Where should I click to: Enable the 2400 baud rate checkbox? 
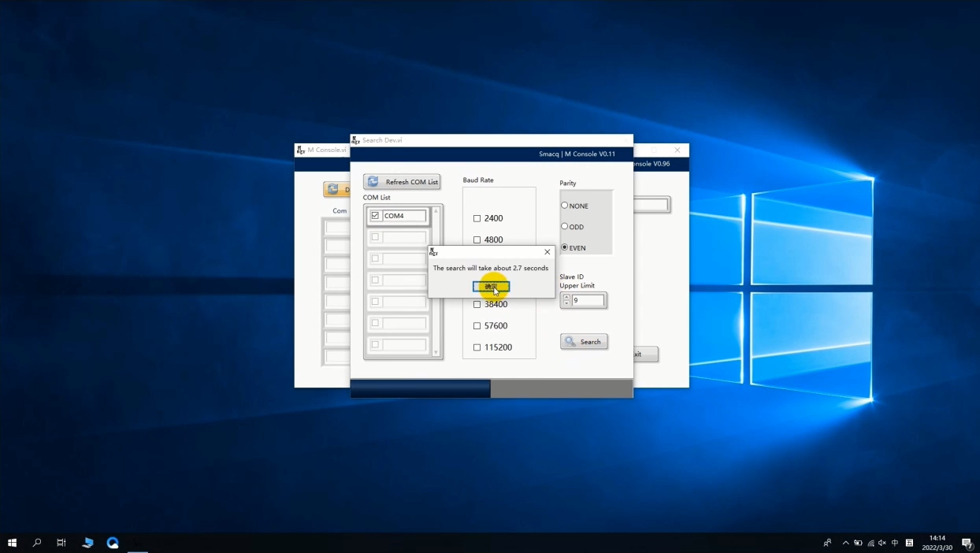click(477, 218)
